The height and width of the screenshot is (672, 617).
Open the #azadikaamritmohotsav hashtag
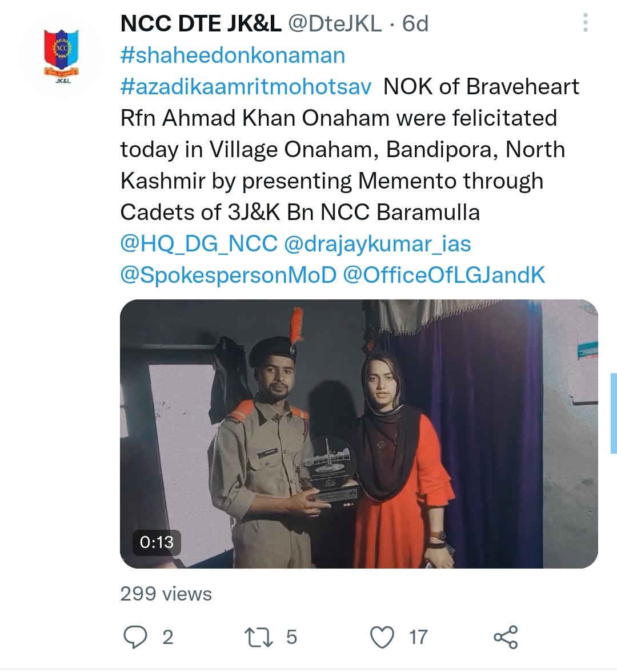pyautogui.click(x=246, y=87)
